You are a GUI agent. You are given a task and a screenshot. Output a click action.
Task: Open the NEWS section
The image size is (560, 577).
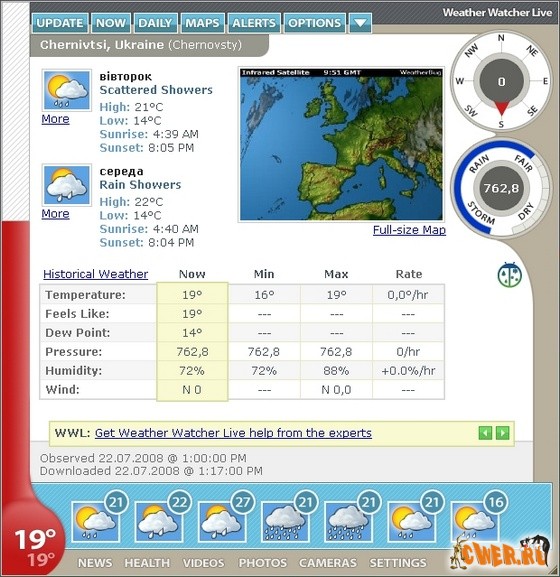(95, 563)
